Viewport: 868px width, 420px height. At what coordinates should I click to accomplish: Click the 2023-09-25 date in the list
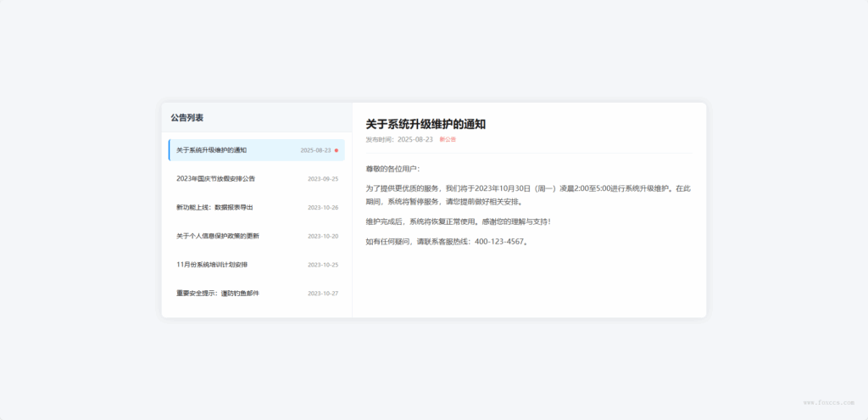[x=323, y=179]
